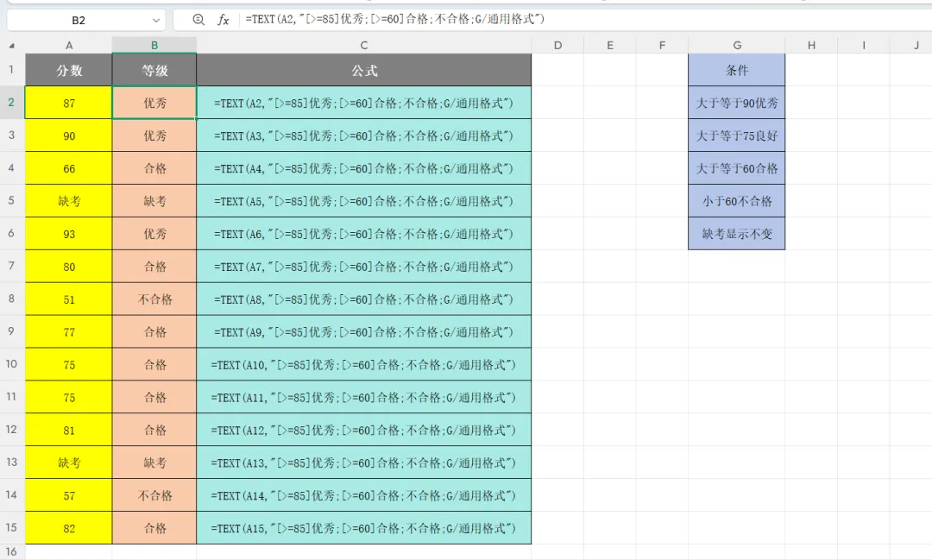Select row 5 header
This screenshot has width=932, height=560.
pos(12,200)
